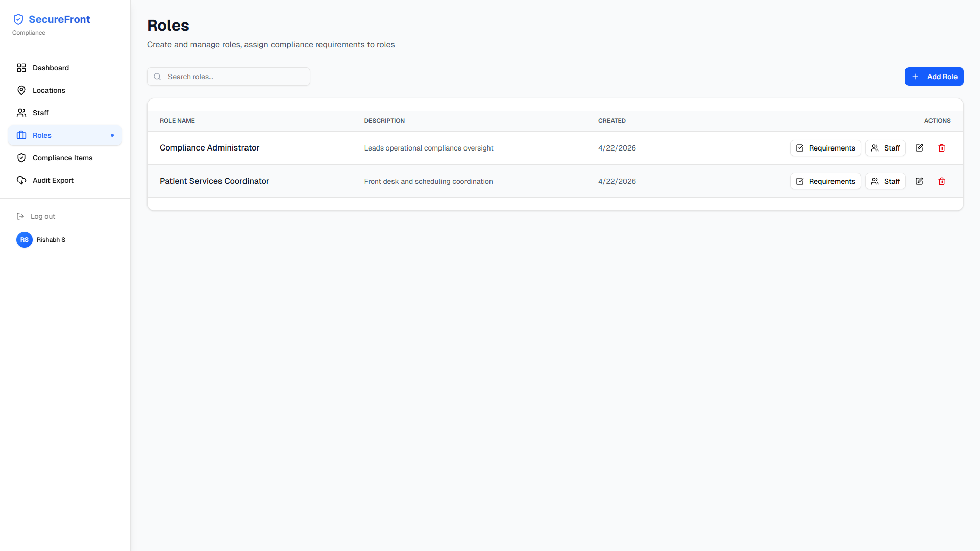Open the RS user avatar
Viewport: 980px width, 551px height.
point(24,240)
